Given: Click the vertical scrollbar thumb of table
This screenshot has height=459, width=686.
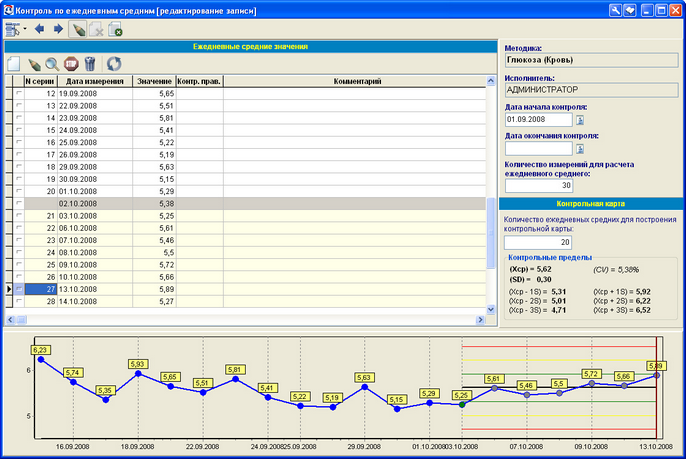Looking at the screenshot, I should click(x=490, y=233).
